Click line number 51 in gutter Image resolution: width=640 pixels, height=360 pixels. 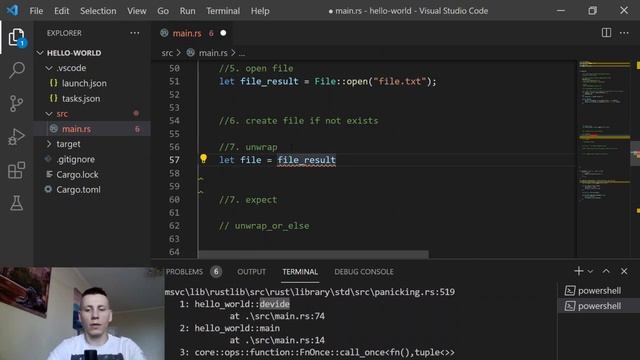[x=174, y=82]
